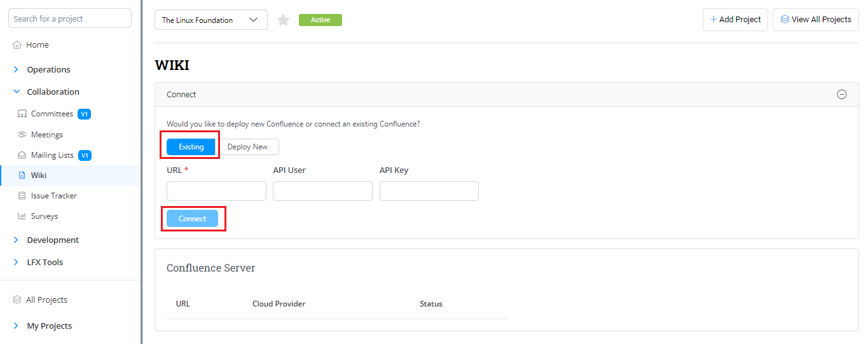Click the Mailing Lists envelope icon
The height and width of the screenshot is (344, 868).
22,155
